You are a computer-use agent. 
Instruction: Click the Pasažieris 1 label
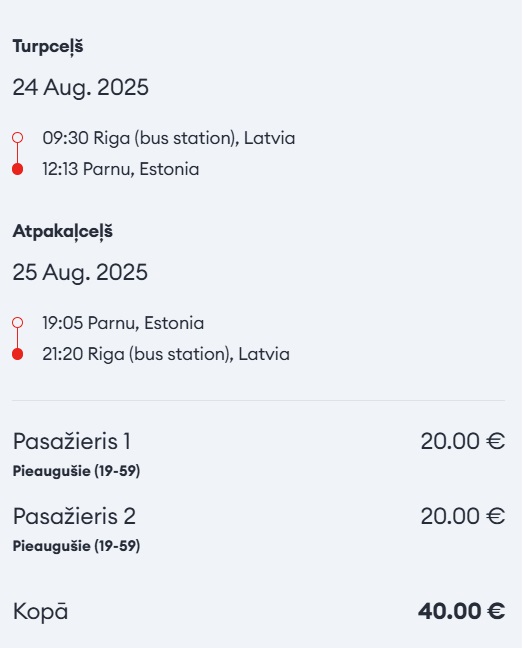point(72,441)
